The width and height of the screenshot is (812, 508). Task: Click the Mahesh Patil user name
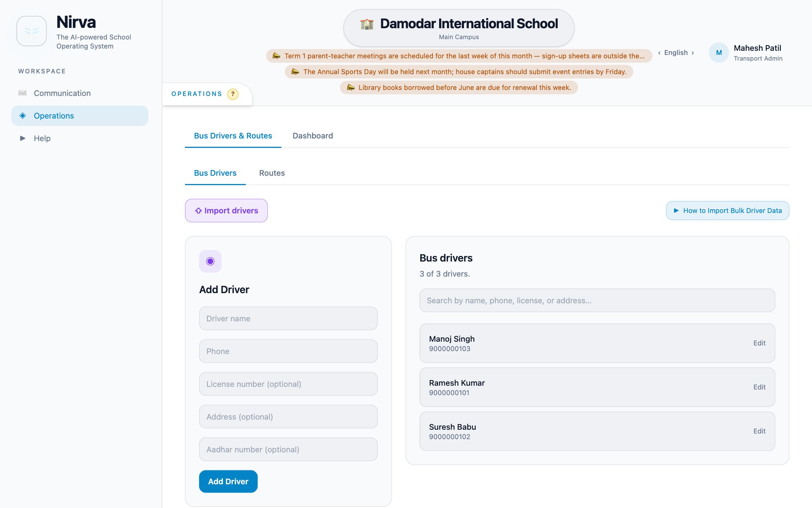(757, 48)
